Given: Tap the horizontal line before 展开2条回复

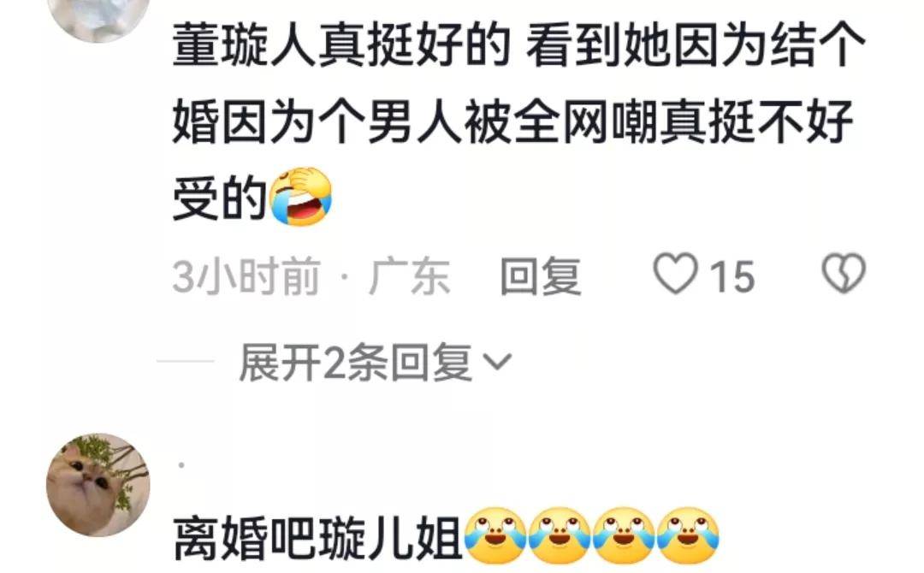Looking at the screenshot, I should (185, 361).
